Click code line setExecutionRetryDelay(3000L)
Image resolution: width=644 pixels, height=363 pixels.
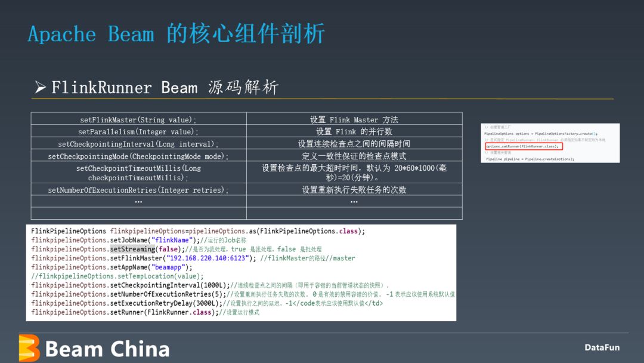click(x=207, y=303)
